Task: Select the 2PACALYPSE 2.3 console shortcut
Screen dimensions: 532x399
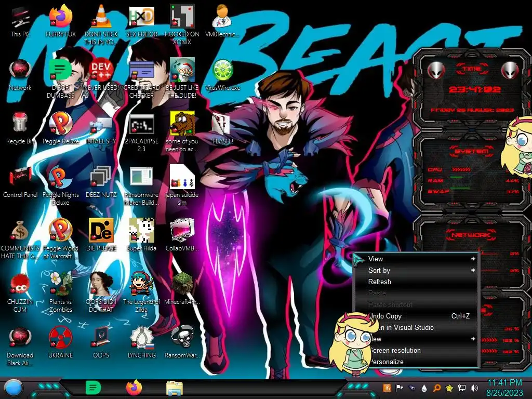Action: [141, 131]
